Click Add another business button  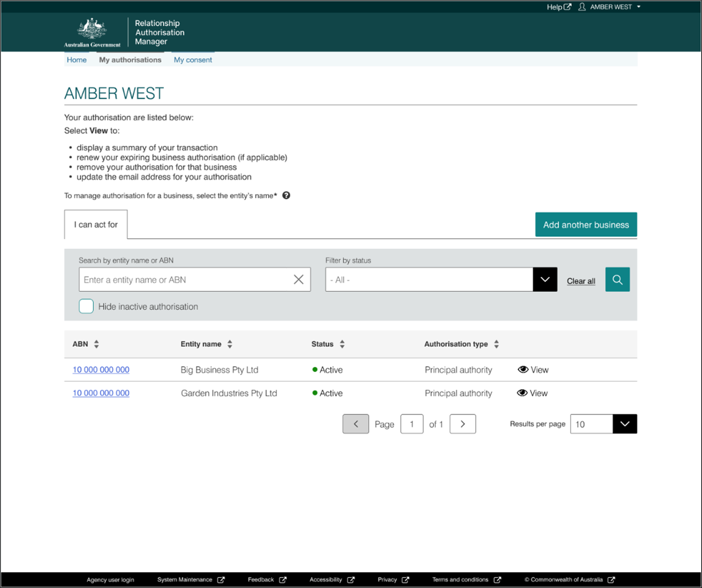pyautogui.click(x=586, y=224)
